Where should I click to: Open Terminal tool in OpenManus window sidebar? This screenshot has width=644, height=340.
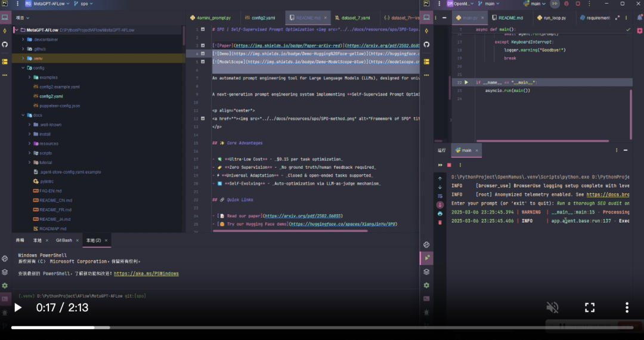pos(426,298)
